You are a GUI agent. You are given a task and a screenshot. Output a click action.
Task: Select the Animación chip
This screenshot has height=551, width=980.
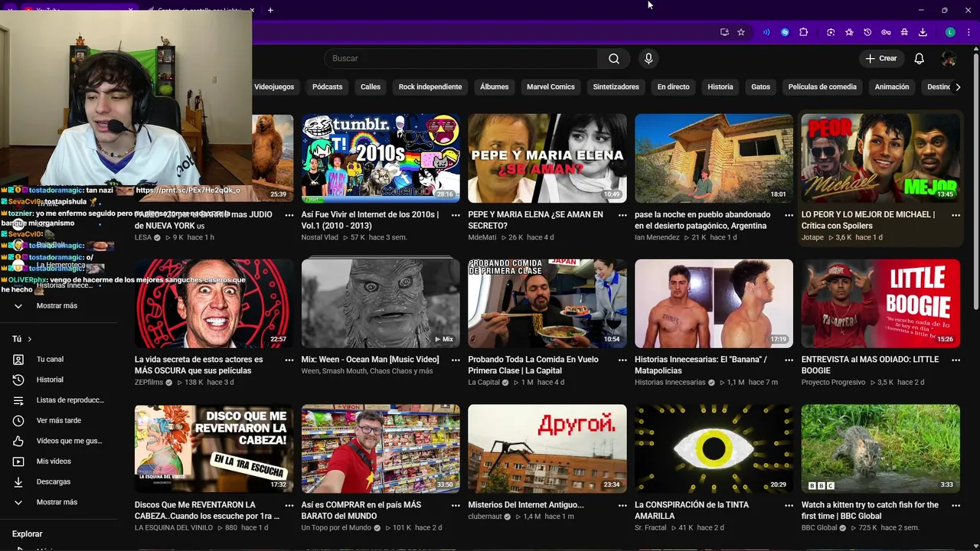892,87
